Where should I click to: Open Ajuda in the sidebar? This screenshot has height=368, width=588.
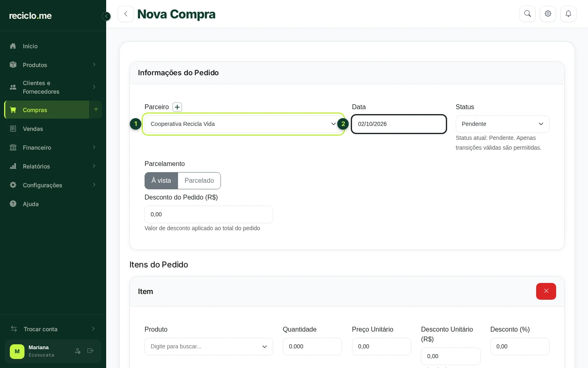coord(53,204)
